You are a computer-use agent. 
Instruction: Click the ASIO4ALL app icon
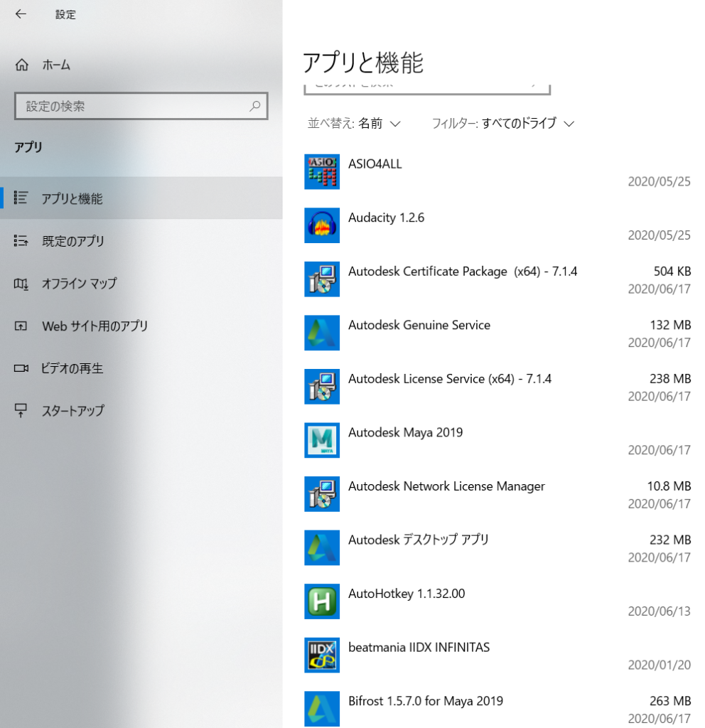click(x=322, y=172)
